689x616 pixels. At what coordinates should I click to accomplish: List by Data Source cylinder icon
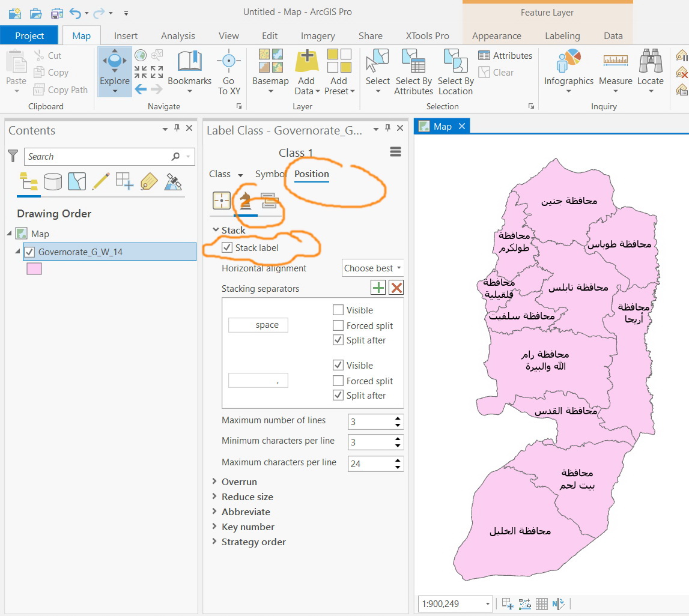(x=53, y=181)
